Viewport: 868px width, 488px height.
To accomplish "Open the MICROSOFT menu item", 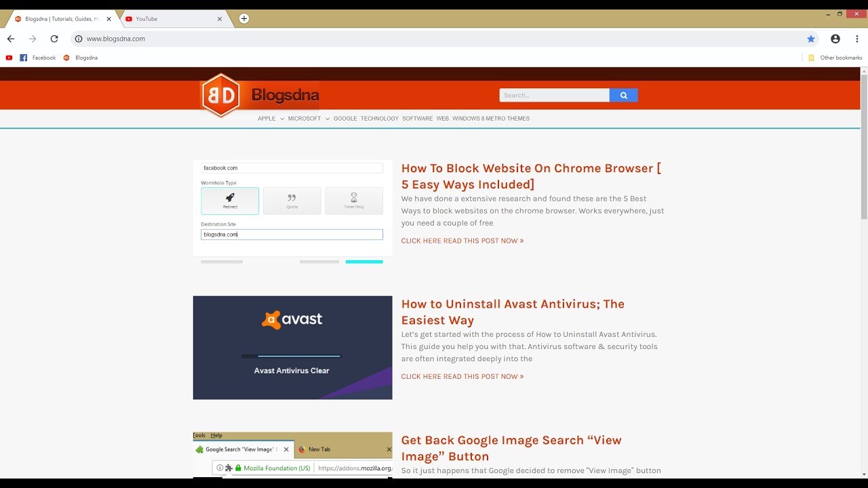I will [304, 119].
